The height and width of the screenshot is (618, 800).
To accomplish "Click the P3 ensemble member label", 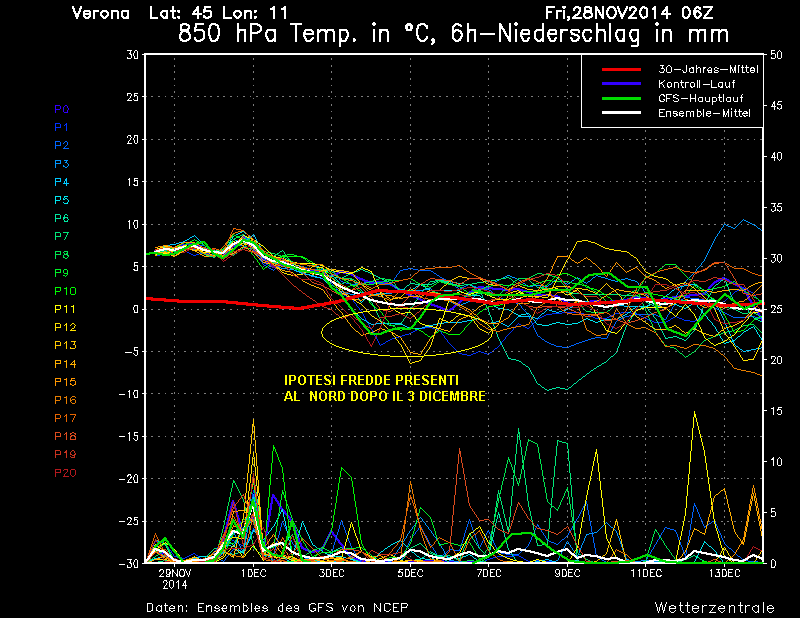I will 62,164.
